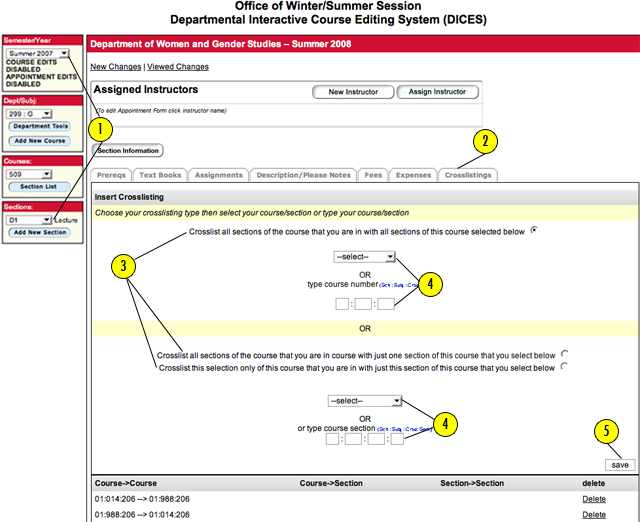Image resolution: width=640 pixels, height=522 pixels.
Task: Select radio: crosslist all sections with all sections
Action: (x=534, y=230)
